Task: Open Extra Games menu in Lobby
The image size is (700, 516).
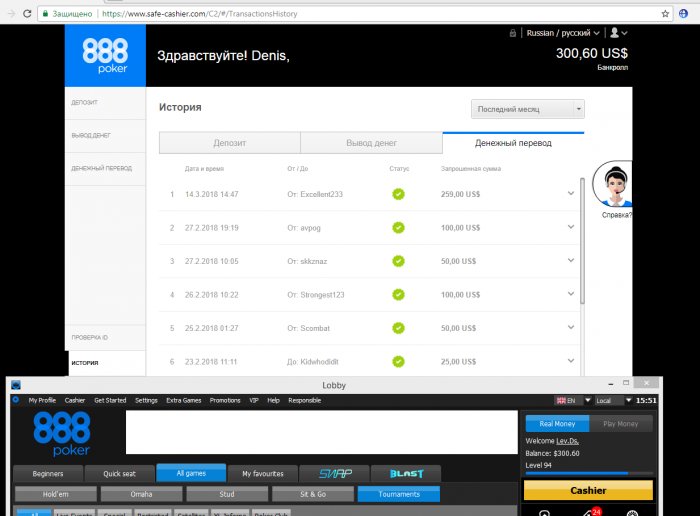Action: (x=183, y=400)
